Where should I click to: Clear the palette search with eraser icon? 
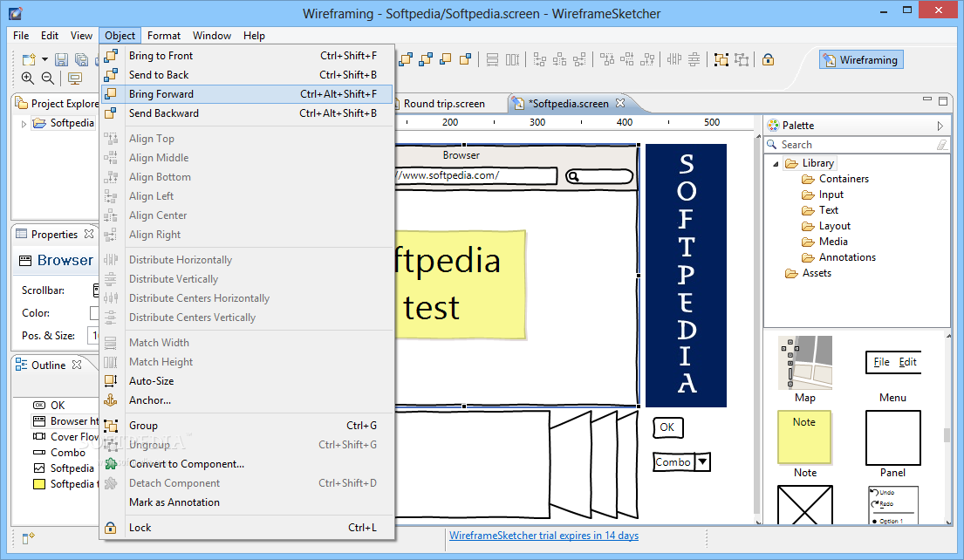(x=942, y=145)
